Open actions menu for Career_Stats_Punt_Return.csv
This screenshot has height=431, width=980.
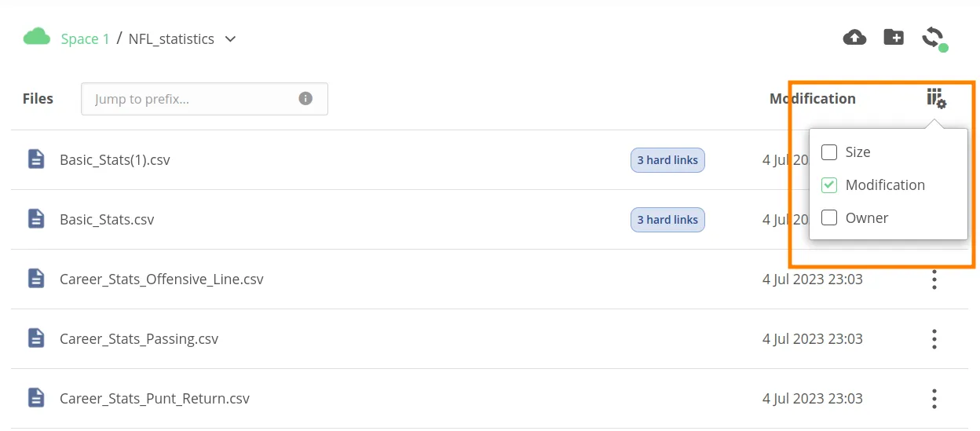click(934, 399)
